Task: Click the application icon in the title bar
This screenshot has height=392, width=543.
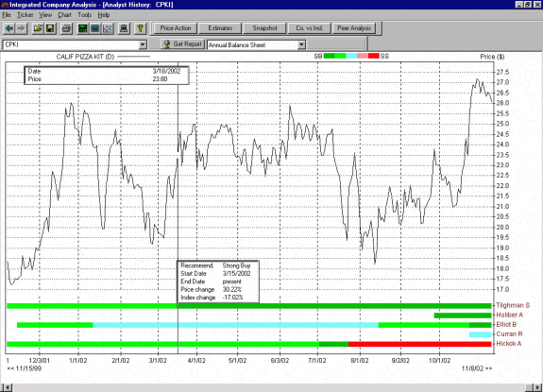Action: 5,5
